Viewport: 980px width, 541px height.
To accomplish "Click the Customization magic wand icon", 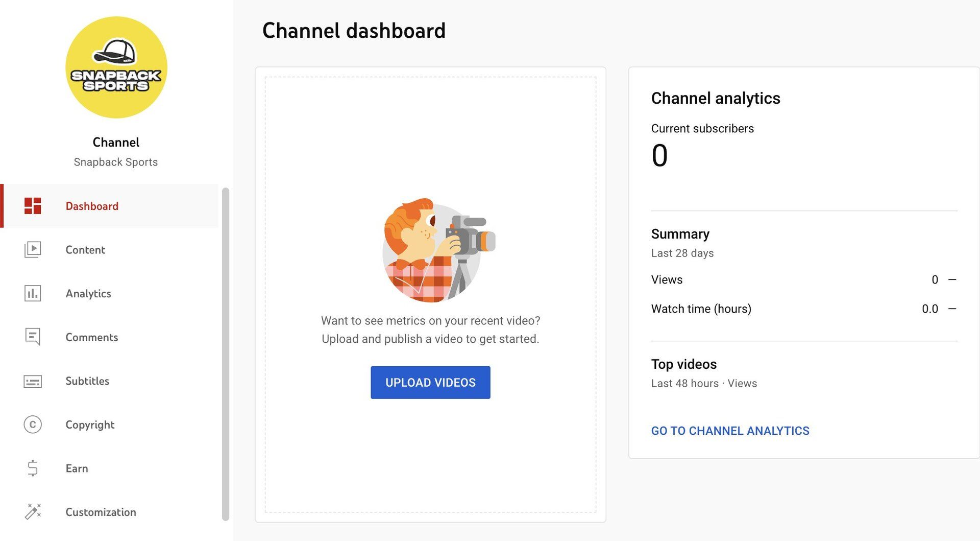I will click(x=33, y=512).
